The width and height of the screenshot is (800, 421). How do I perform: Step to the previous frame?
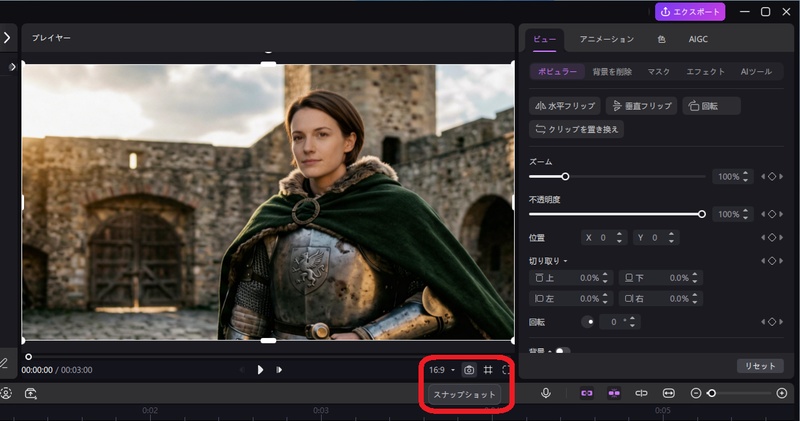click(x=242, y=369)
